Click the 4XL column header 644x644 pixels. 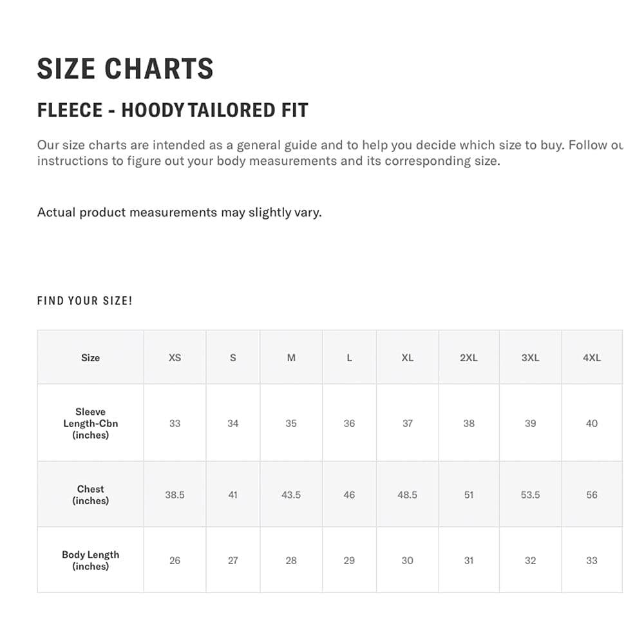591,357
